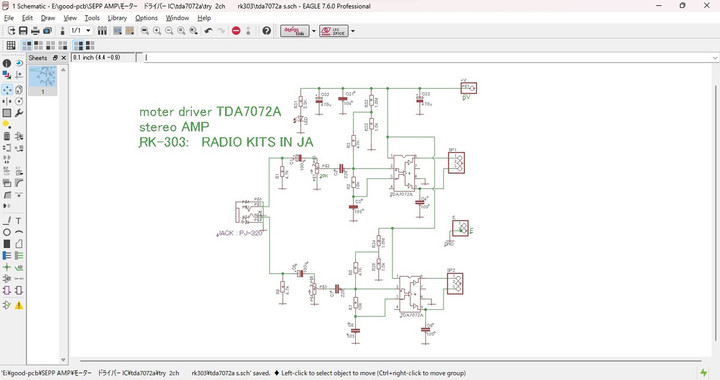Image resolution: width=720 pixels, height=380 pixels.
Task: Select the Info tool
Action: click(x=7, y=63)
